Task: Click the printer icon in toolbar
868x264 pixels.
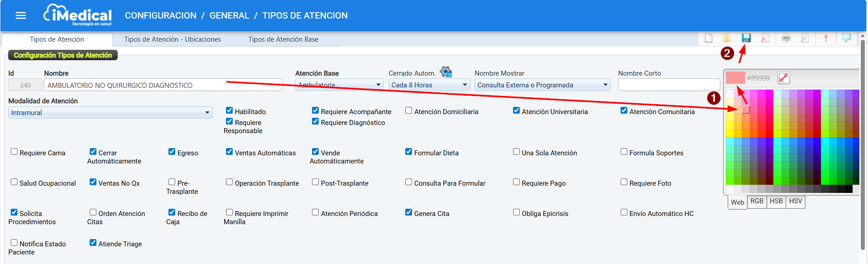Action: [786, 38]
